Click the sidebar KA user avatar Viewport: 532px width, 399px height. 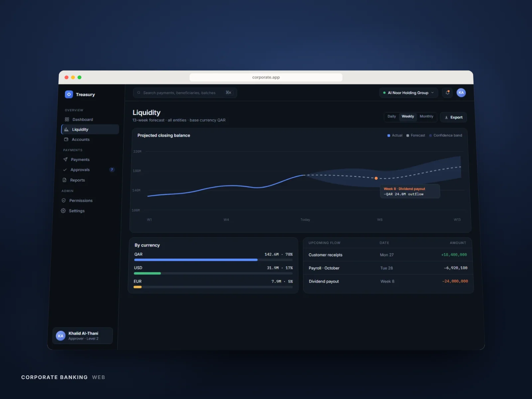(x=61, y=336)
